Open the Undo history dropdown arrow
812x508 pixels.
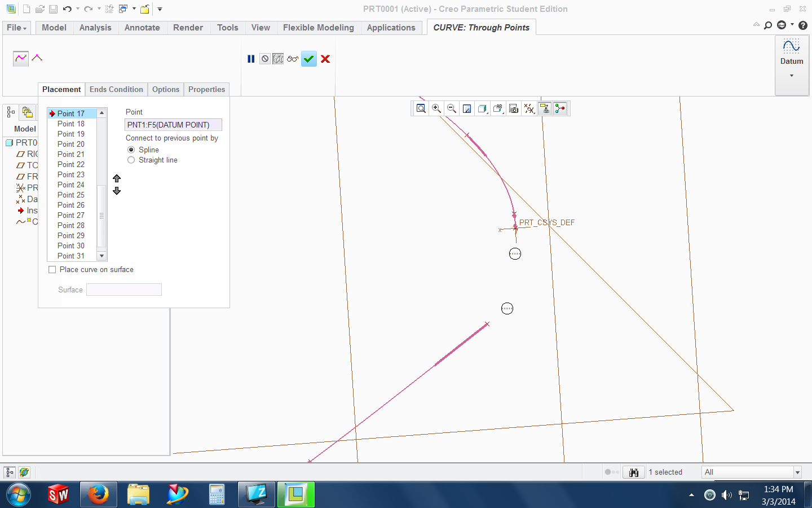[77, 9]
